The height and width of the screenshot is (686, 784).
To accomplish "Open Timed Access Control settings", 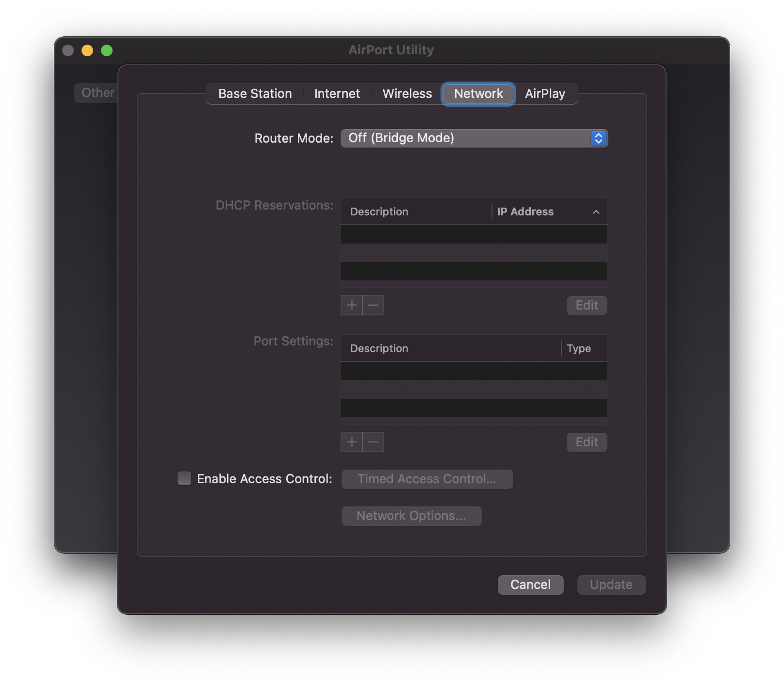I will pos(427,479).
